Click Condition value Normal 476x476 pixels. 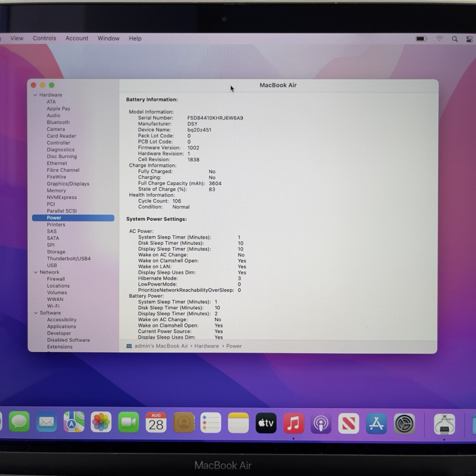pos(181,207)
